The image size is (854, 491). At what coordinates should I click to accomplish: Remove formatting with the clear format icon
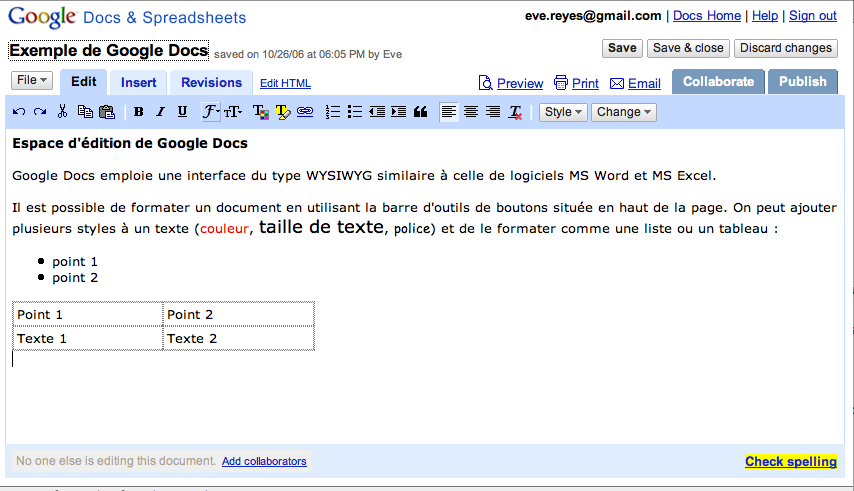516,112
